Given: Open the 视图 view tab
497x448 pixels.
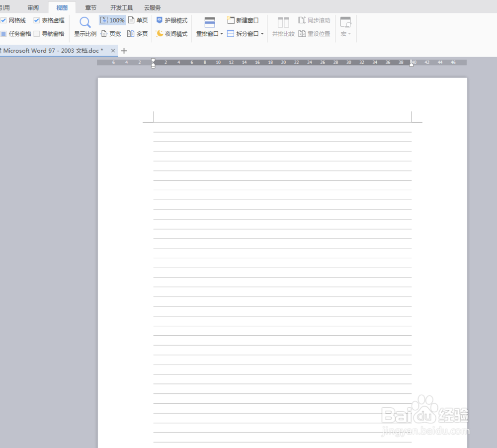Looking at the screenshot, I should click(x=62, y=7).
